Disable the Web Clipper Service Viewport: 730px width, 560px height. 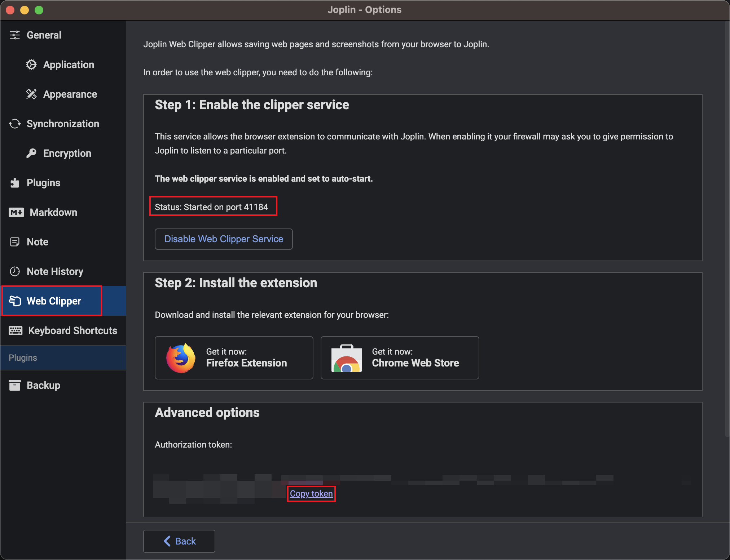pos(224,239)
